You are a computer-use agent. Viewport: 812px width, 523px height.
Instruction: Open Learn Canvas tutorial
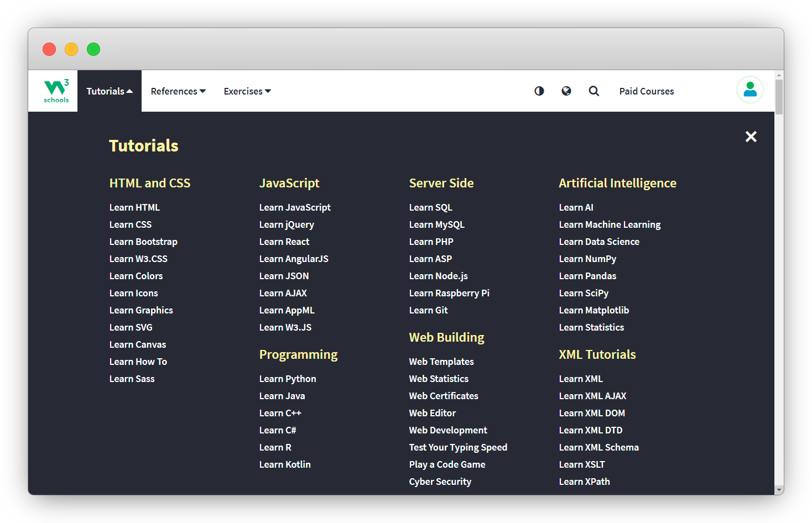(x=138, y=344)
